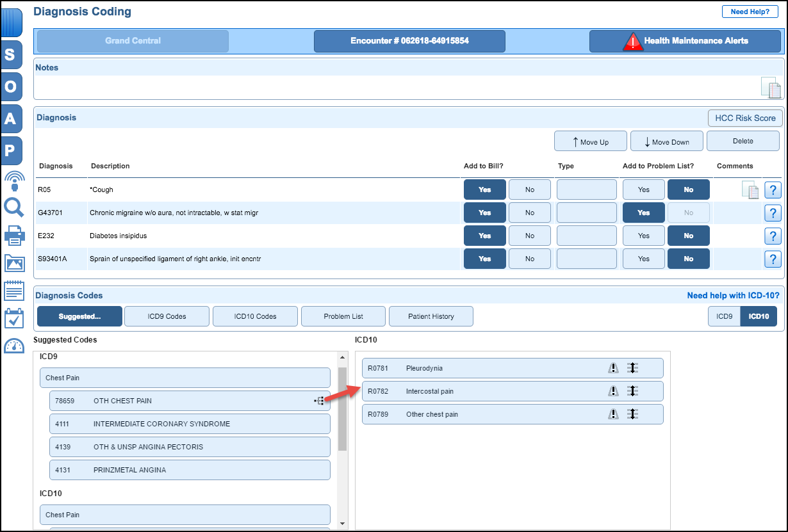This screenshot has height=532, width=788.
Task: Set Add to Bill to No for Cough
Action: [x=529, y=190]
